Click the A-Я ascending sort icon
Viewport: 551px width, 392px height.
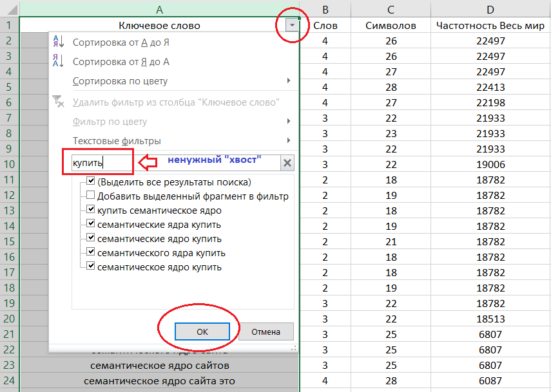click(x=59, y=42)
